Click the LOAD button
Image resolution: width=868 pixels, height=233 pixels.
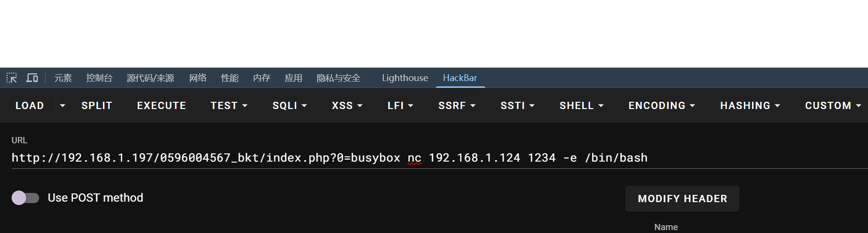29,106
